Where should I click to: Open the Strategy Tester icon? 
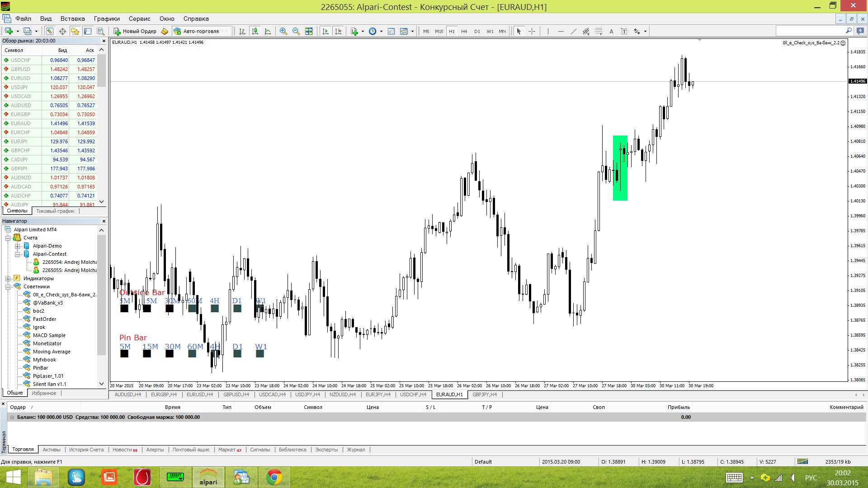[x=100, y=31]
